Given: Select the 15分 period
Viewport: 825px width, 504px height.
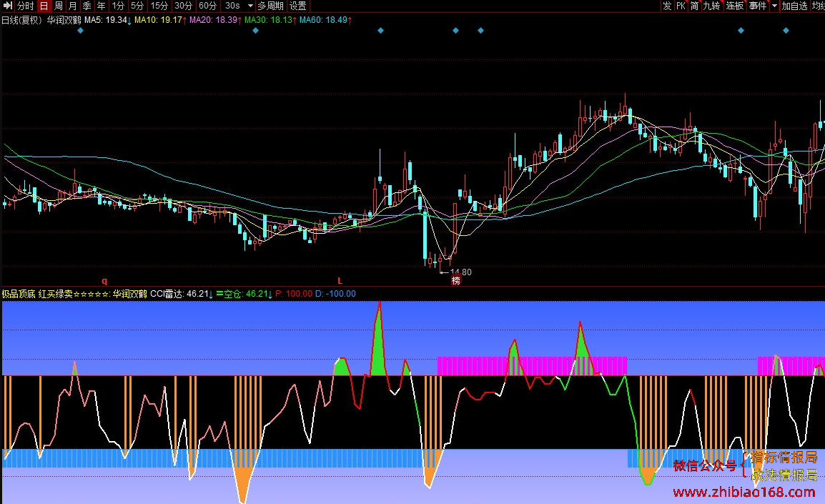Looking at the screenshot, I should click(x=159, y=6).
